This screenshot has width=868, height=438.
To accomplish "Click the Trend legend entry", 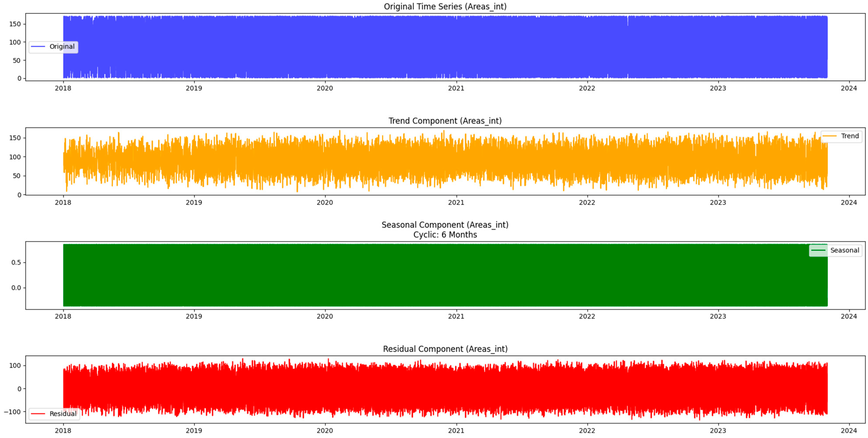I will point(850,136).
